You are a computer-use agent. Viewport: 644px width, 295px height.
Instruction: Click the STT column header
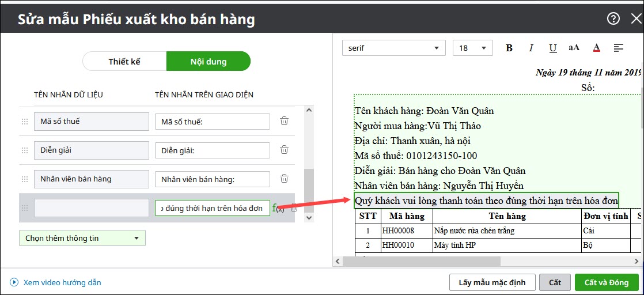point(368,216)
